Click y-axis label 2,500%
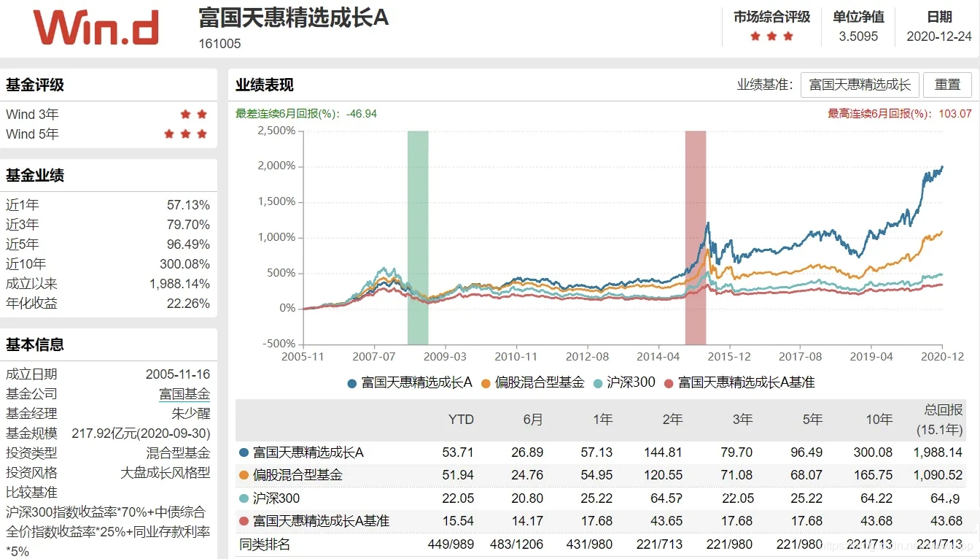This screenshot has width=980, height=559. [x=276, y=131]
